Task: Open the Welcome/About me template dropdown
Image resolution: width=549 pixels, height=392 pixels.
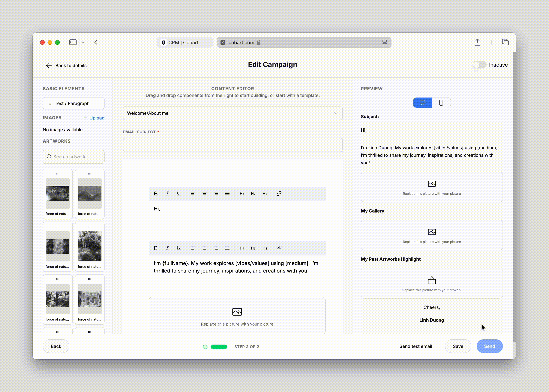Action: click(x=233, y=113)
